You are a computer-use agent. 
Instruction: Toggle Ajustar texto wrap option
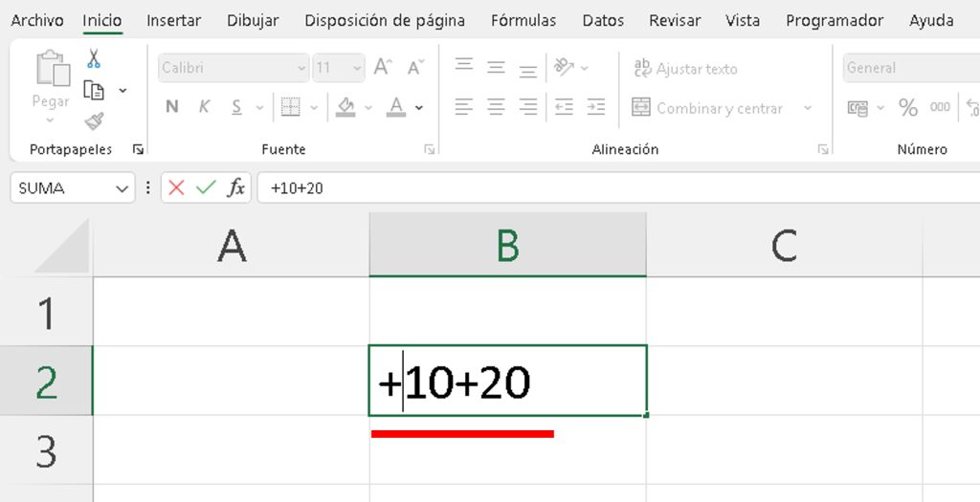point(685,68)
